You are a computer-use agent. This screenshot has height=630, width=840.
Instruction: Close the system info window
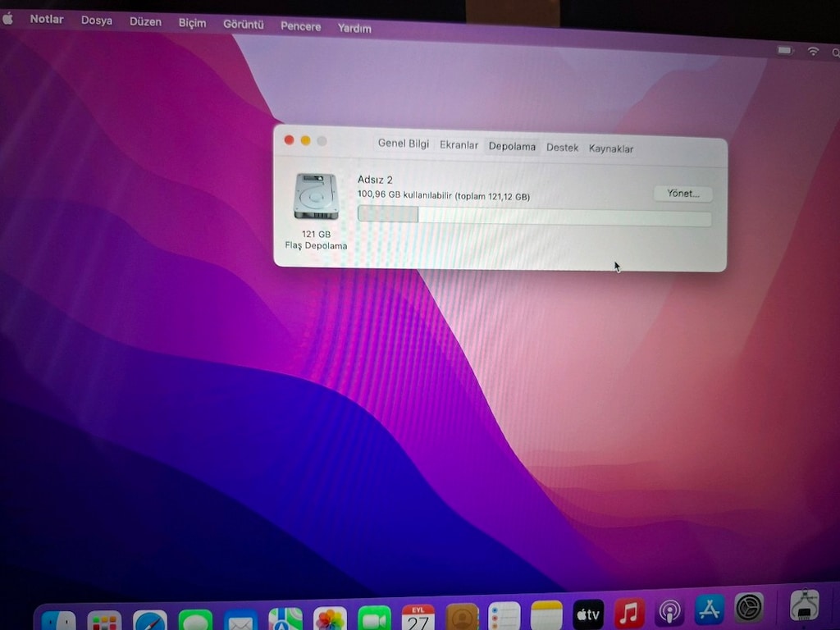tap(290, 139)
